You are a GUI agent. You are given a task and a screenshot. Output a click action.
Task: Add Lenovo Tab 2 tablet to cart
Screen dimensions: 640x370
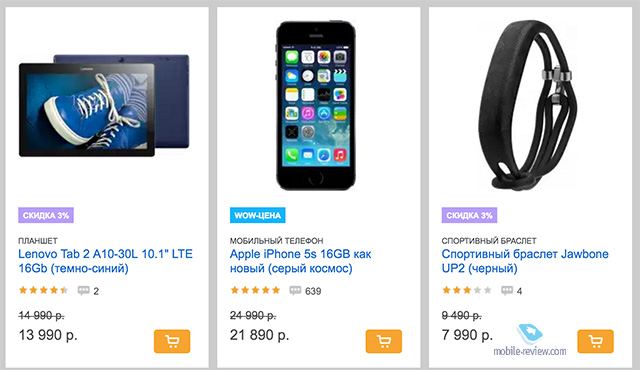(x=172, y=341)
